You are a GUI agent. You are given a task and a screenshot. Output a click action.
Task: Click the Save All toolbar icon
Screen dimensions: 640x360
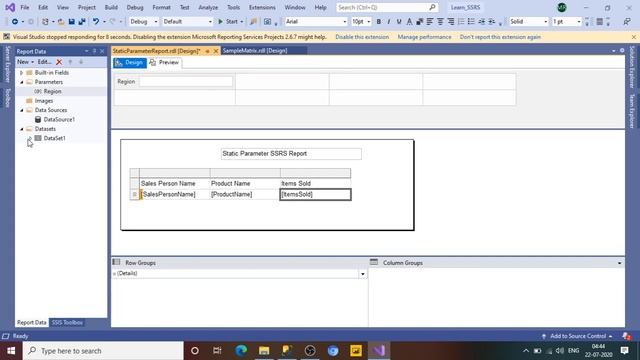click(x=82, y=22)
